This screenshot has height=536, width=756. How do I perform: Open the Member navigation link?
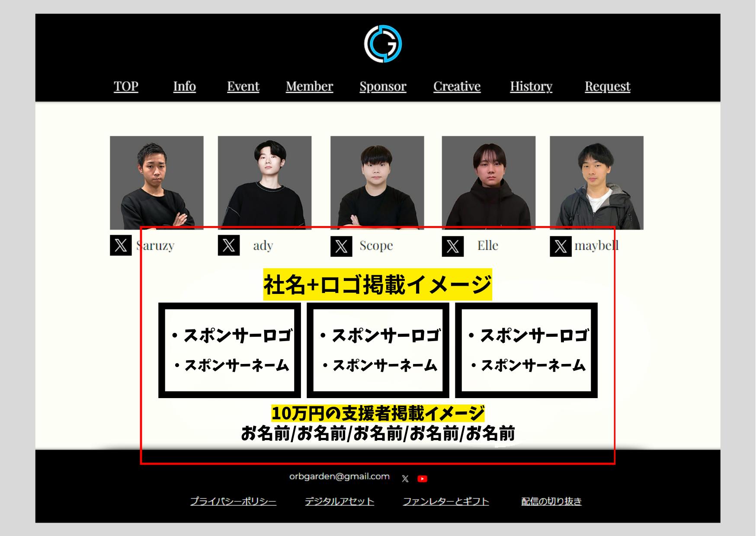(x=309, y=86)
